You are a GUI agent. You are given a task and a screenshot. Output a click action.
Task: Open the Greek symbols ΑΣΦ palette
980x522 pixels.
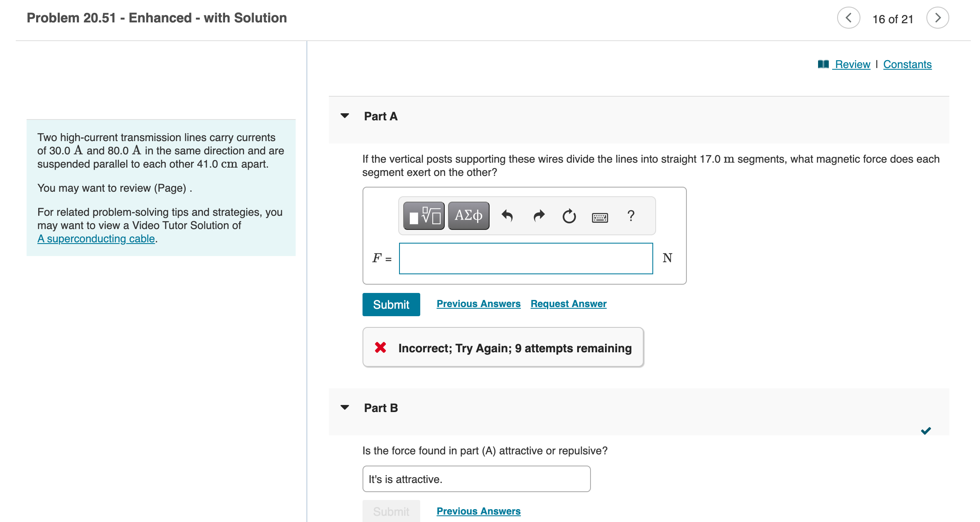(x=468, y=216)
